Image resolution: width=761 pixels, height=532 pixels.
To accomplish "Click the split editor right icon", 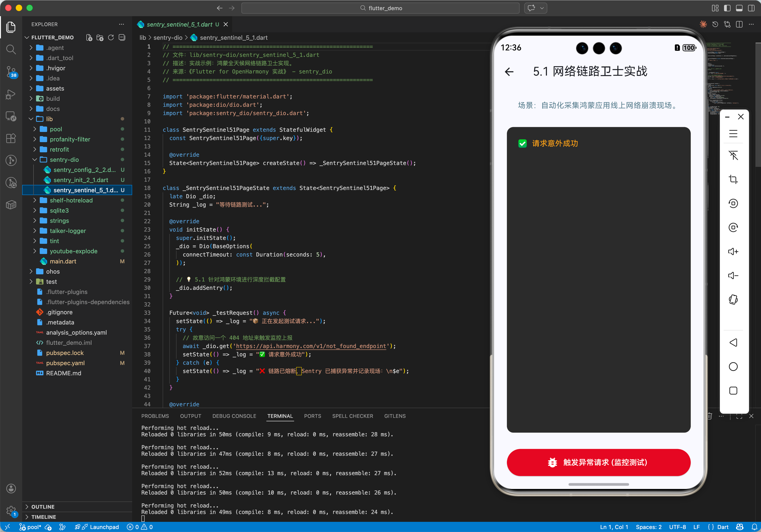I will tap(739, 24).
